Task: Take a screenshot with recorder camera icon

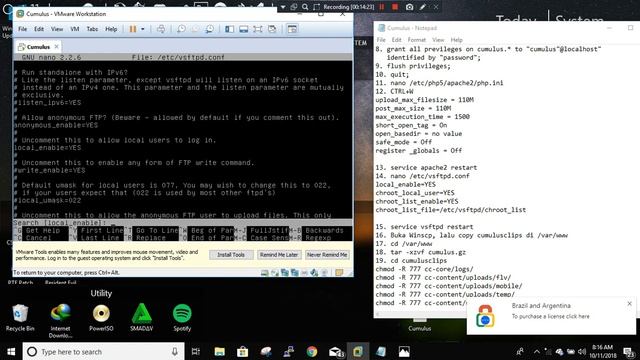Action: (x=409, y=7)
